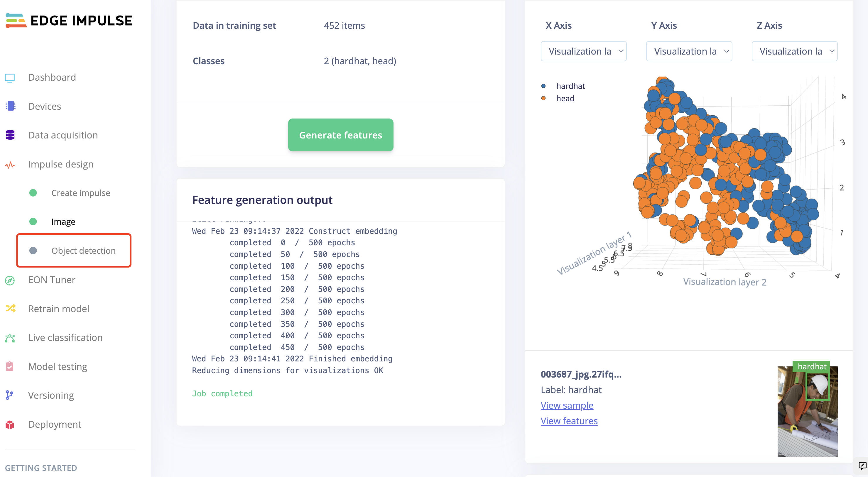Click gray status dot beside Object detection
This screenshot has height=477, width=868.
[33, 251]
